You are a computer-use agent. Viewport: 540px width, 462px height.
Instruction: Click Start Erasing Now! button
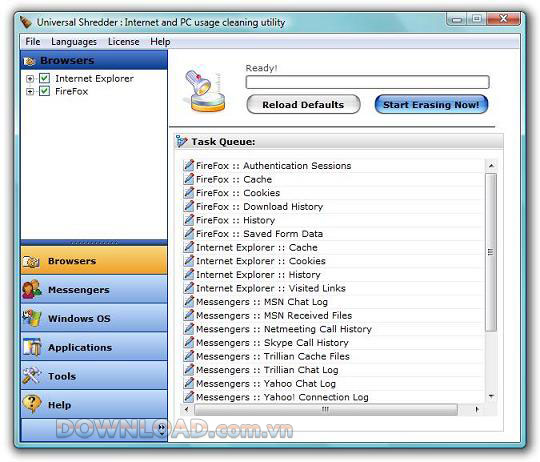pos(431,104)
